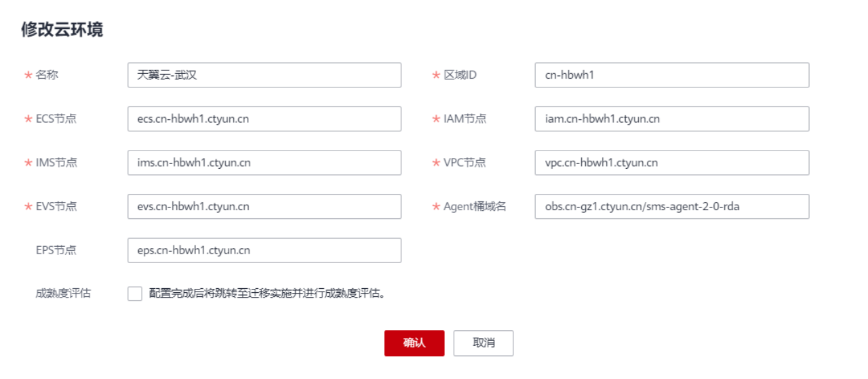Screen dimensions: 868x379
Task: Select the VPC节点 text box
Action: click(671, 163)
